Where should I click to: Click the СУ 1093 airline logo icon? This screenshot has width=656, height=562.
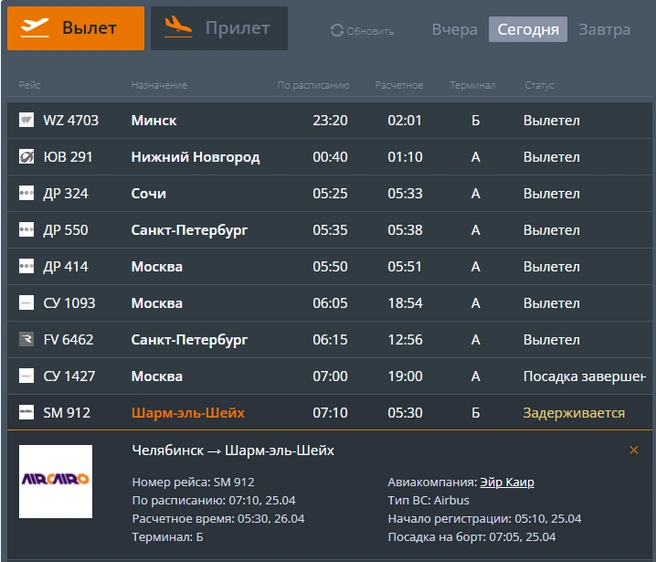(26, 303)
